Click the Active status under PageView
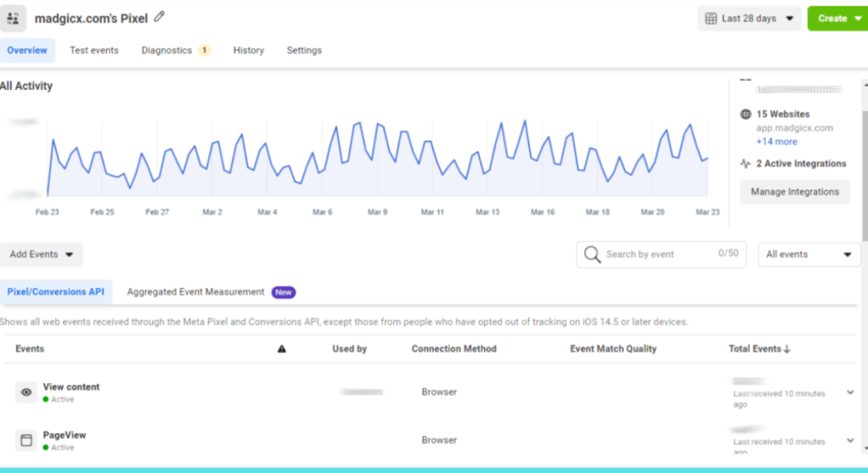The width and height of the screenshot is (868, 473). pyautogui.click(x=58, y=448)
